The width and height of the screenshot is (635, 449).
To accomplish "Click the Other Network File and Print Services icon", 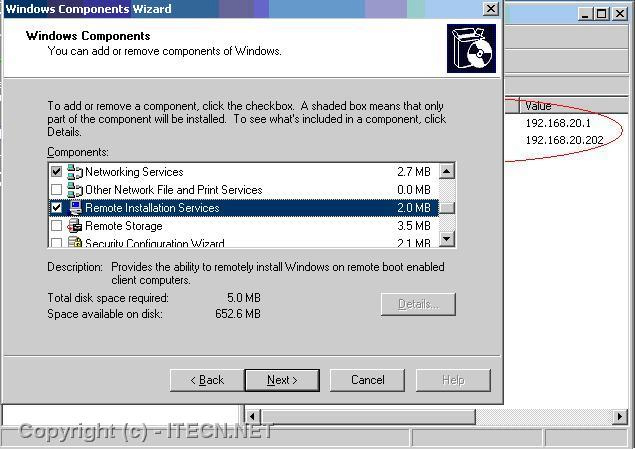I will point(75,190).
